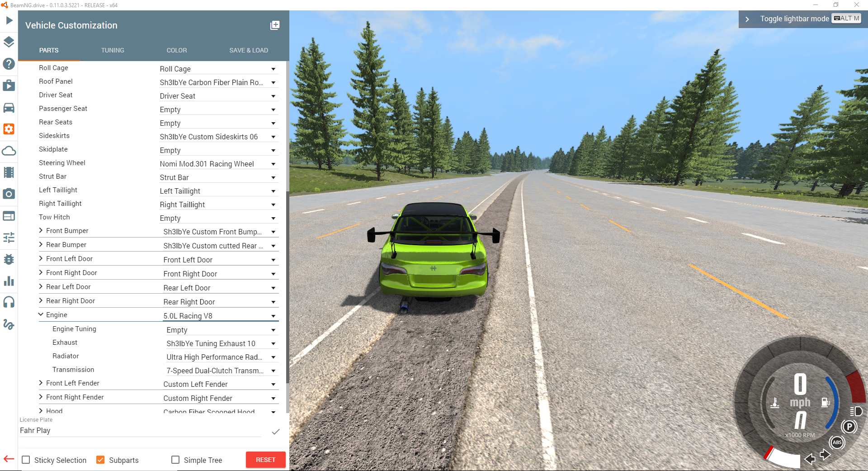Viewport: 868px width, 471px height.
Task: Click the ABS indicator on gauge
Action: (x=837, y=442)
